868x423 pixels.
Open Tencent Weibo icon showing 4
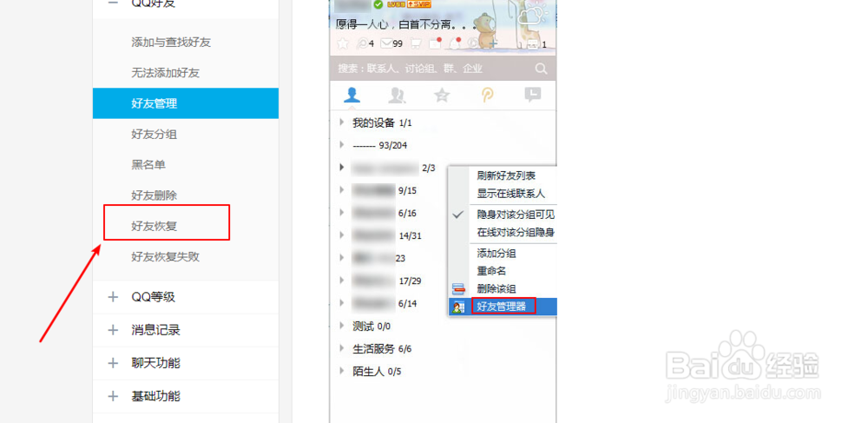(365, 43)
